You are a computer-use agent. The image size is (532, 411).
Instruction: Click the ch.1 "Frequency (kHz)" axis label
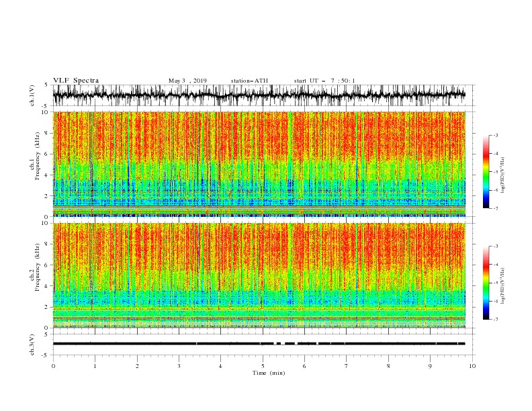click(38, 156)
